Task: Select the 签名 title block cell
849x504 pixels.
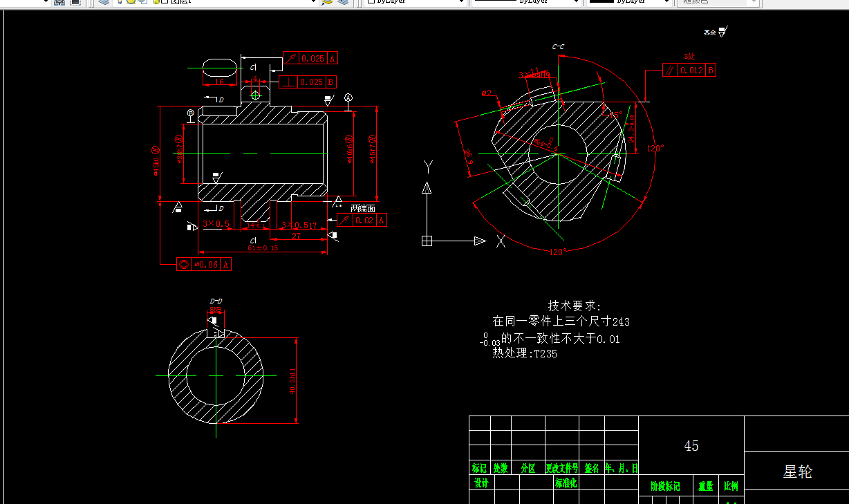Action: [x=591, y=468]
